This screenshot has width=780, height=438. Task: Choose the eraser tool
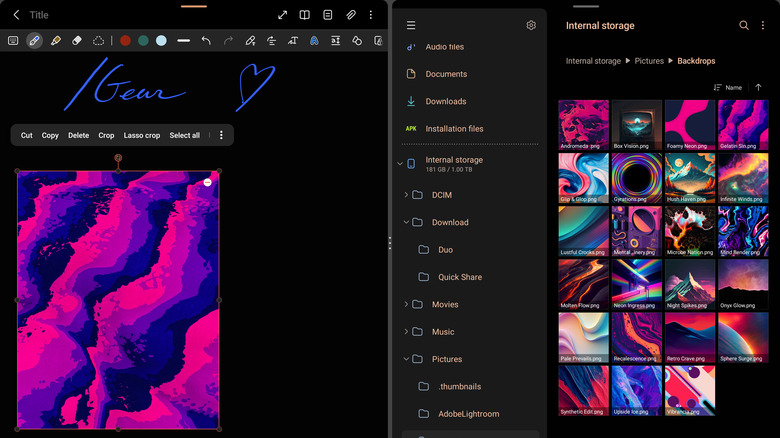tap(77, 41)
